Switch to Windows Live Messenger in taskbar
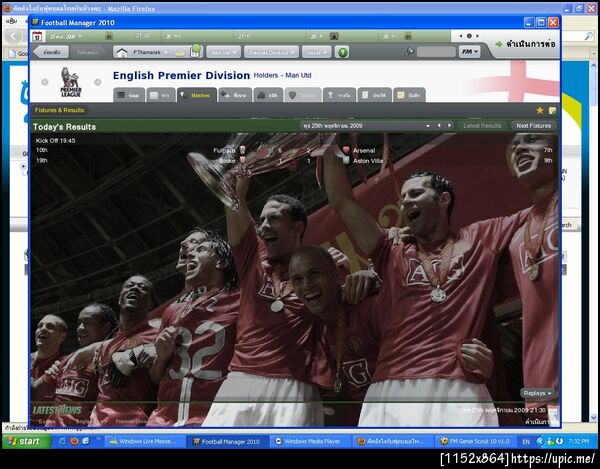The height and width of the screenshot is (469, 600). click(x=144, y=441)
